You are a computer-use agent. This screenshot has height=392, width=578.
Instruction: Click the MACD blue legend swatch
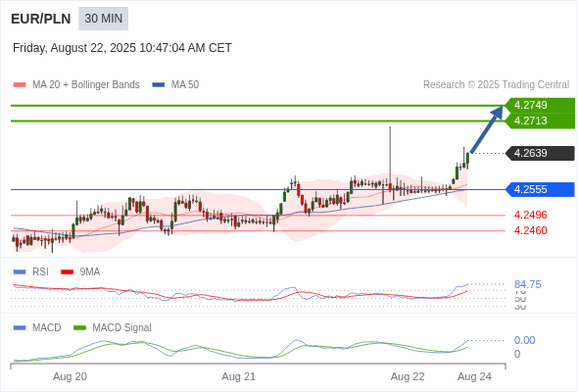tap(20, 328)
